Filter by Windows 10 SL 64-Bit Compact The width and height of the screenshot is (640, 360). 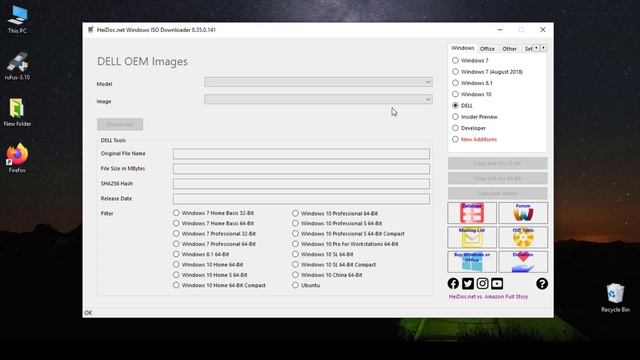coord(295,264)
